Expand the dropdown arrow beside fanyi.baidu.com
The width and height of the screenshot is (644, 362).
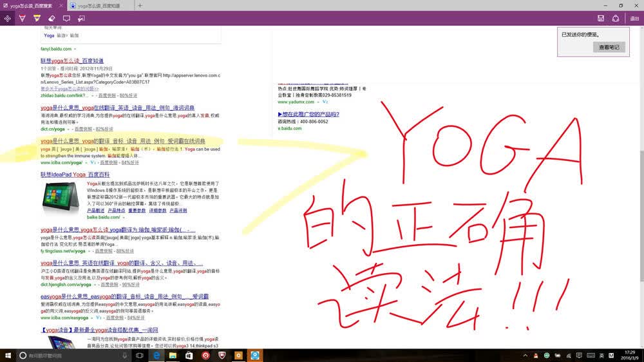pos(75,50)
